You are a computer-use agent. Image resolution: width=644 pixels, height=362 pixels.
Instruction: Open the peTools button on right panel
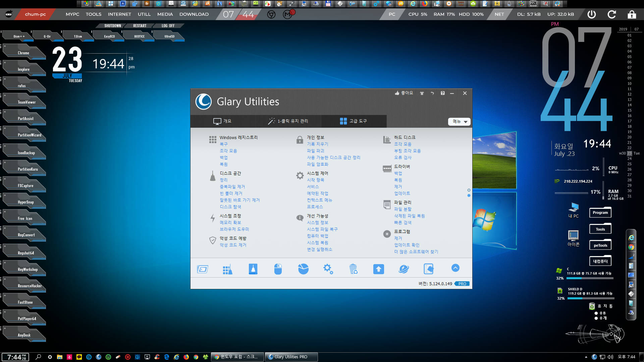pos(600,245)
